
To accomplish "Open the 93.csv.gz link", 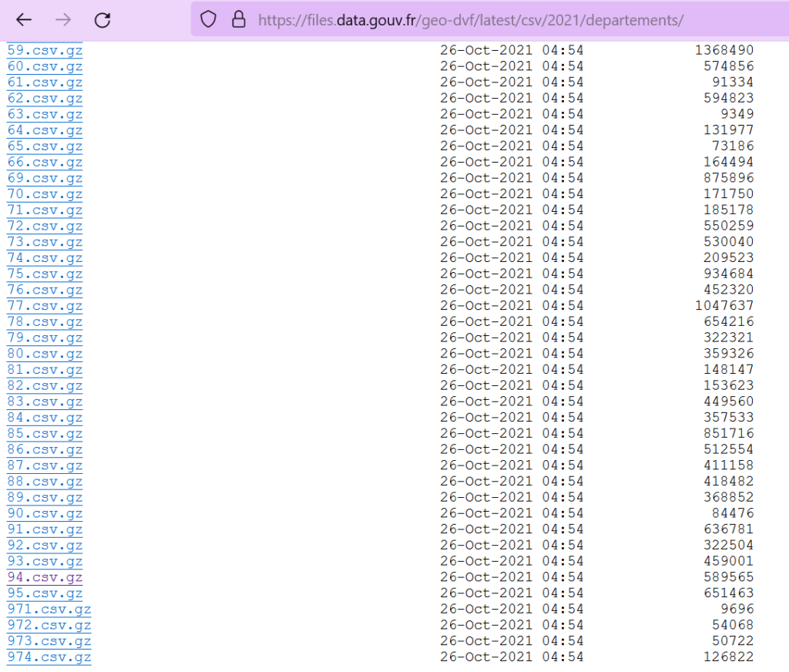I will [45, 561].
